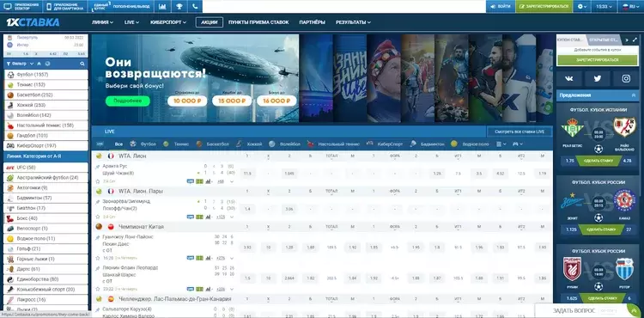Viewport: 644px width, 318px height.
Task: Select the Теннис sport in sidebar
Action: tap(46, 84)
